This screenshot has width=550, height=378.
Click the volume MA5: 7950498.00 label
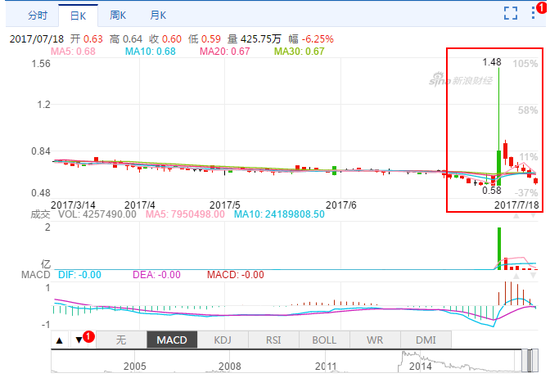tap(185, 214)
